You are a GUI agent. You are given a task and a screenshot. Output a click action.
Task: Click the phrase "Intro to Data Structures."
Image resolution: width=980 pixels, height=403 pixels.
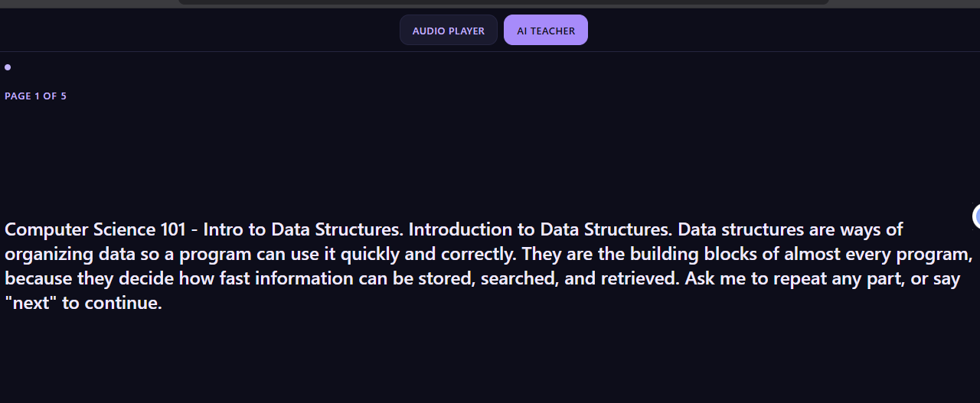click(x=303, y=229)
